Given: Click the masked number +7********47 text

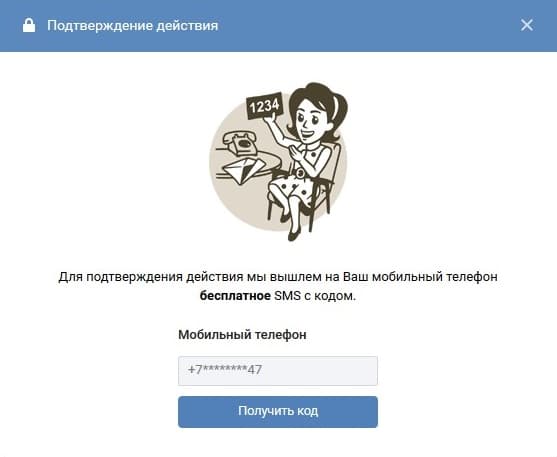Looking at the screenshot, I should tap(225, 370).
